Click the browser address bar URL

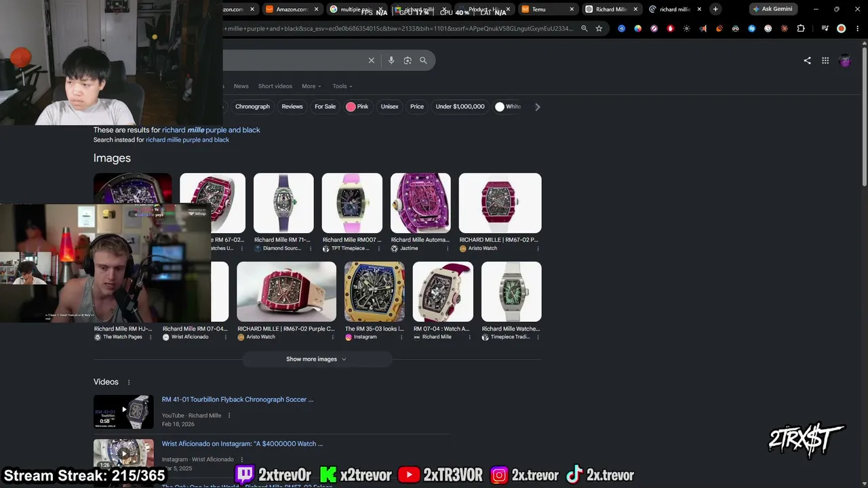[399, 28]
